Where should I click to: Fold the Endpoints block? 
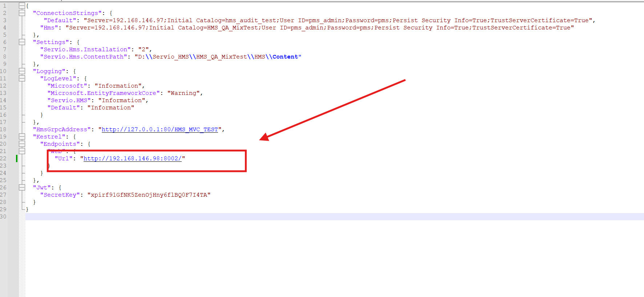click(x=22, y=144)
